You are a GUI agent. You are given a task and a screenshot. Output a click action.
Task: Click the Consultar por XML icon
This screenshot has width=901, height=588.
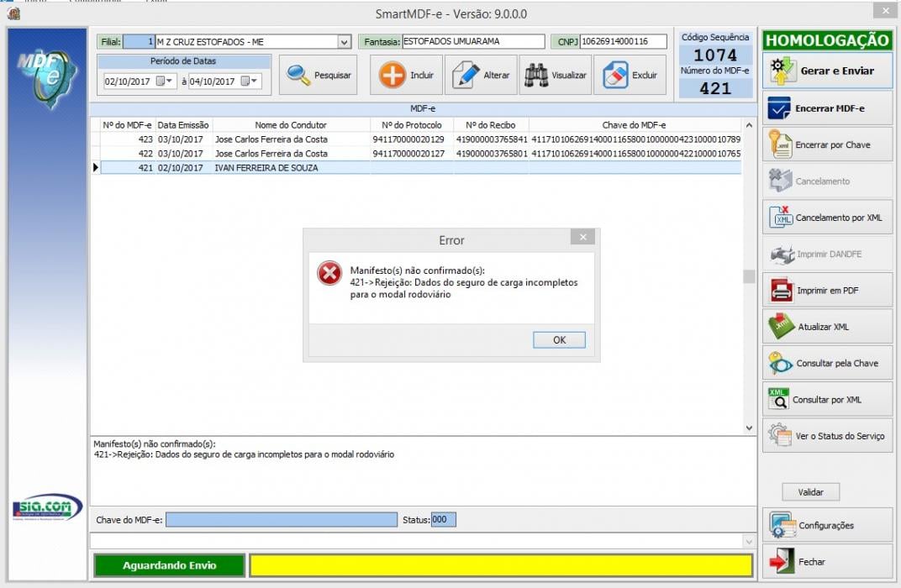(x=778, y=399)
